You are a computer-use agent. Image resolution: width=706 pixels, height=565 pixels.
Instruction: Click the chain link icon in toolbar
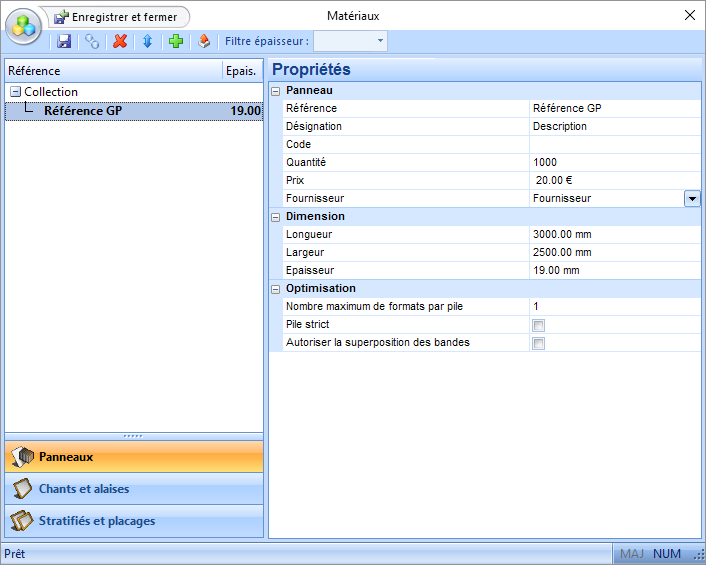pyautogui.click(x=92, y=41)
